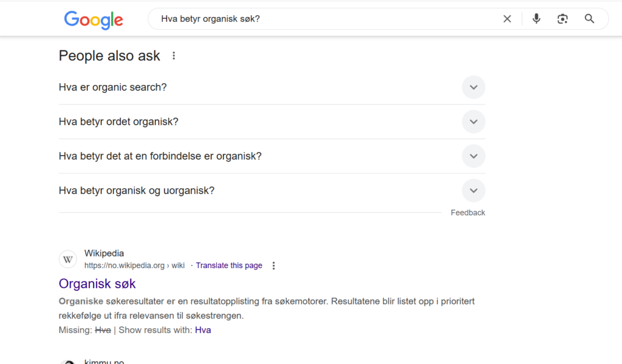Open search by image camera icon

point(562,19)
